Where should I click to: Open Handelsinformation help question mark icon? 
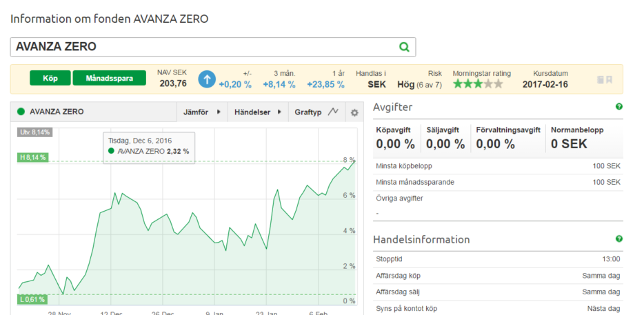click(619, 238)
